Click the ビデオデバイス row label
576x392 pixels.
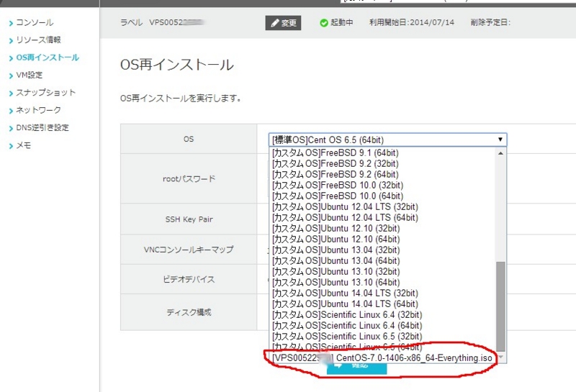click(189, 280)
